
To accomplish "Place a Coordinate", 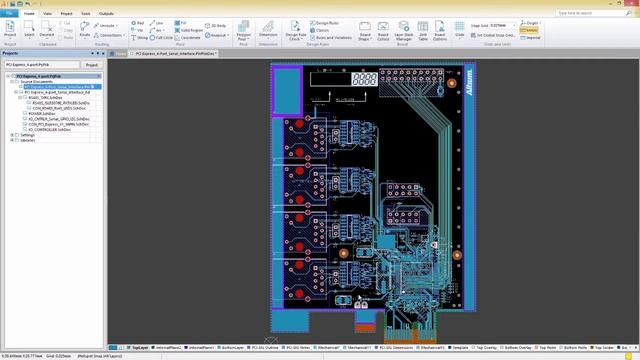I will pyautogui.click(x=187, y=38).
